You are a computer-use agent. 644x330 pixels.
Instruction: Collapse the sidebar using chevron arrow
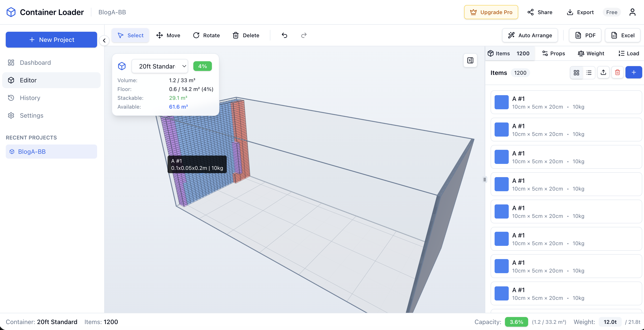click(104, 41)
